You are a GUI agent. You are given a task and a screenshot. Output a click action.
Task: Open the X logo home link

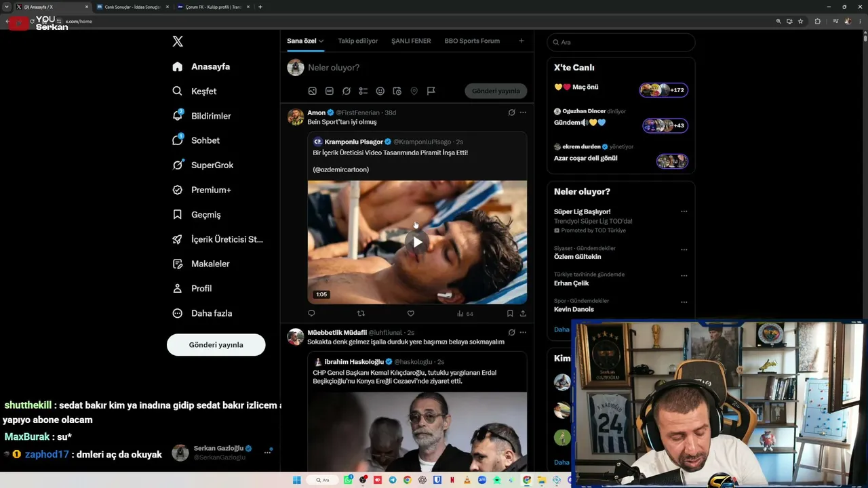point(178,41)
